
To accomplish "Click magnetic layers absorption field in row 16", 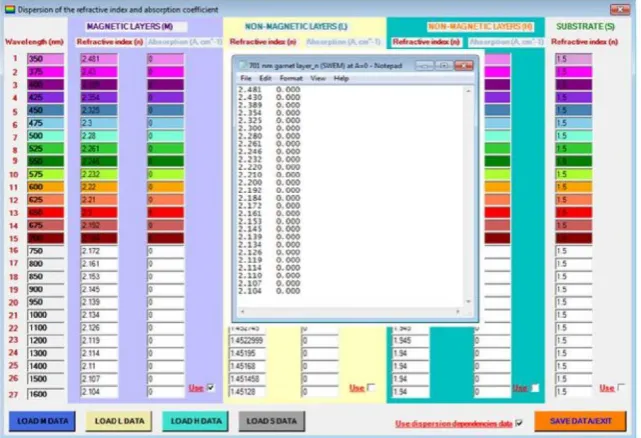I will [x=166, y=251].
